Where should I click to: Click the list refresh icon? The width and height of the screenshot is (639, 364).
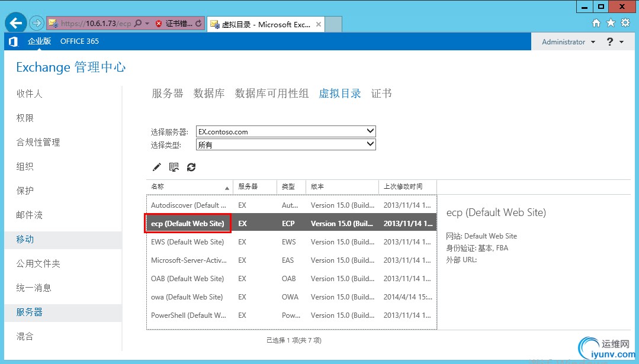[191, 167]
